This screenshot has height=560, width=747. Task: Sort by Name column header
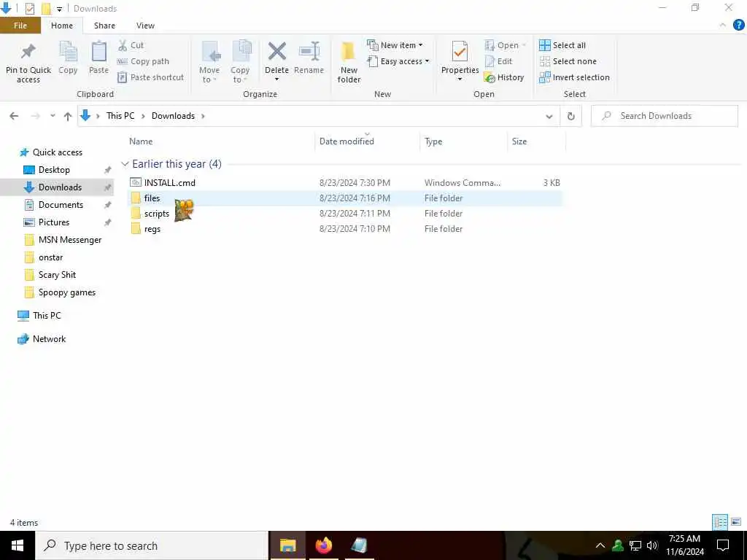tap(141, 141)
